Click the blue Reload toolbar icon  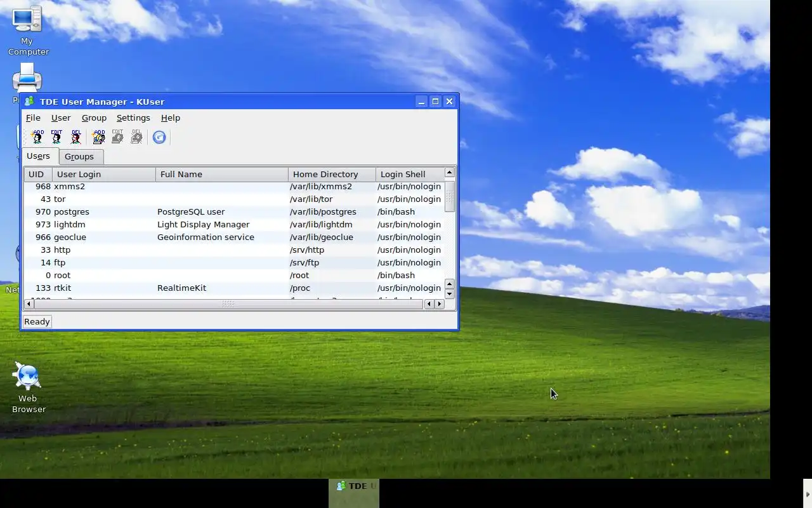pyautogui.click(x=159, y=137)
